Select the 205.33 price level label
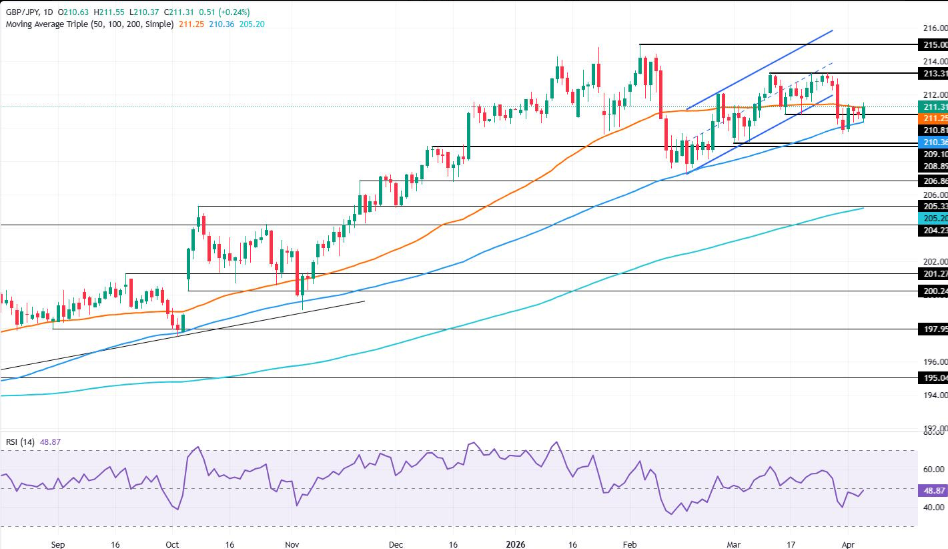The image size is (948, 549). 934,206
